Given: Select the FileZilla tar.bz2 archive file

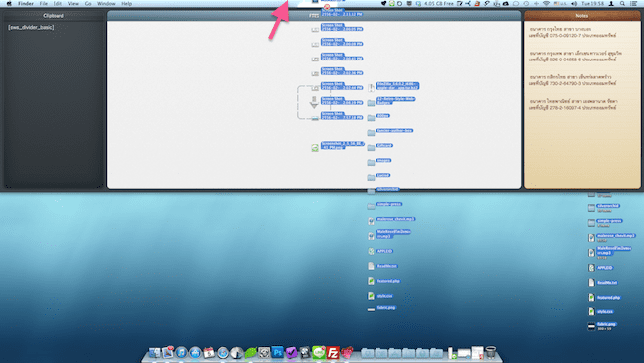Looking at the screenshot, I should pyautogui.click(x=393, y=86).
